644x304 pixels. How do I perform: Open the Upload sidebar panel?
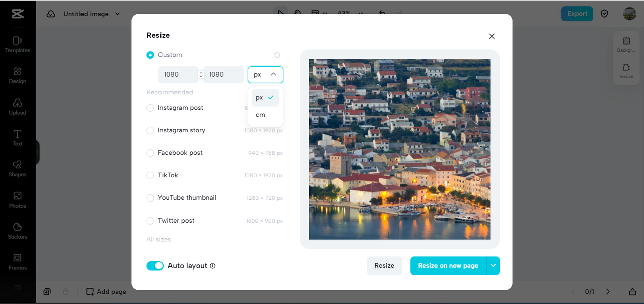click(18, 107)
